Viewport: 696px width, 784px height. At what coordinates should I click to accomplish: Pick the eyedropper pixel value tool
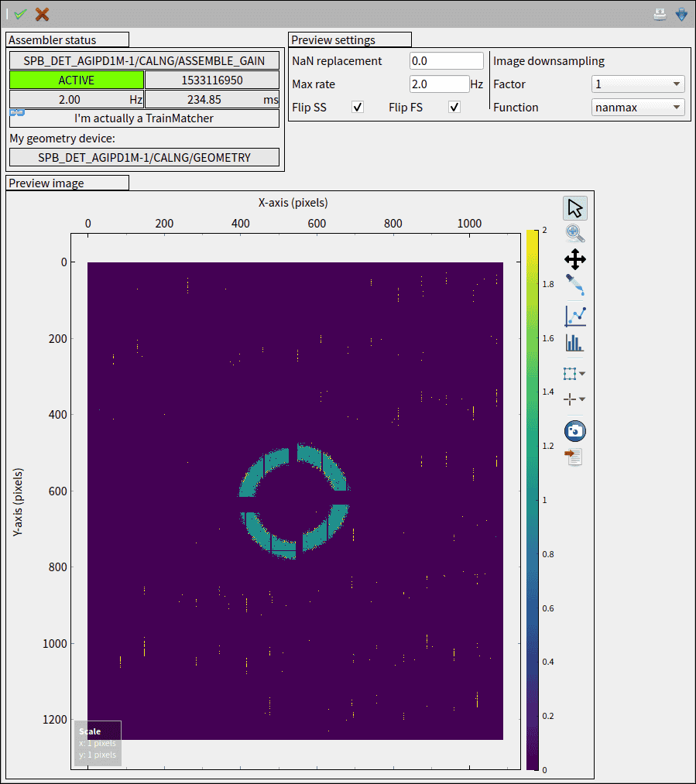click(x=575, y=285)
